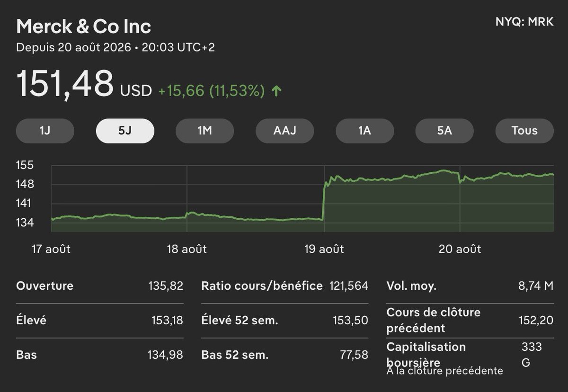Click the 18 août axis label
Image resolution: width=568 pixels, height=392 pixels.
(187, 249)
